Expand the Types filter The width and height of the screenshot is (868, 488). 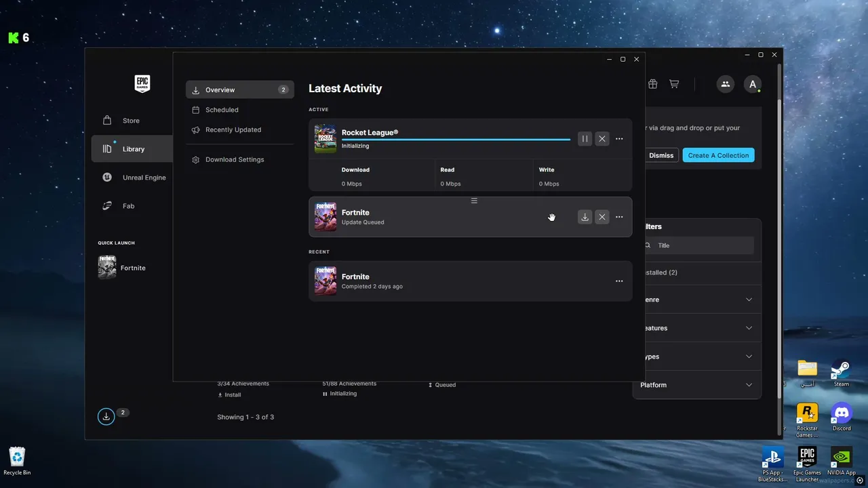(696, 357)
